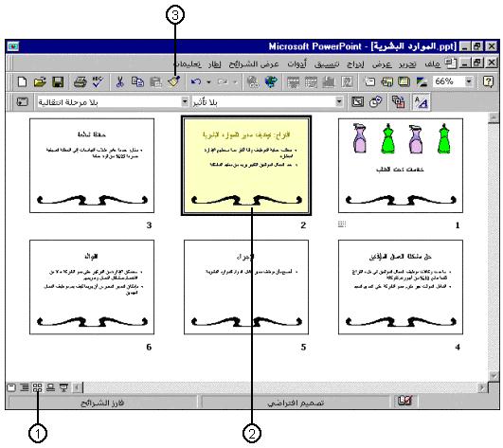Expand the 66% zoom dropdown
The height and width of the screenshot is (448, 503).
coord(469,81)
